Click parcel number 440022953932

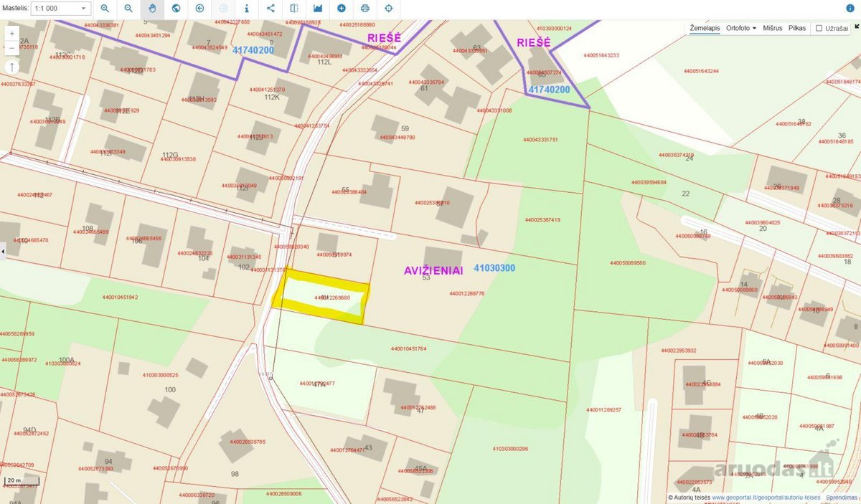[x=679, y=351]
